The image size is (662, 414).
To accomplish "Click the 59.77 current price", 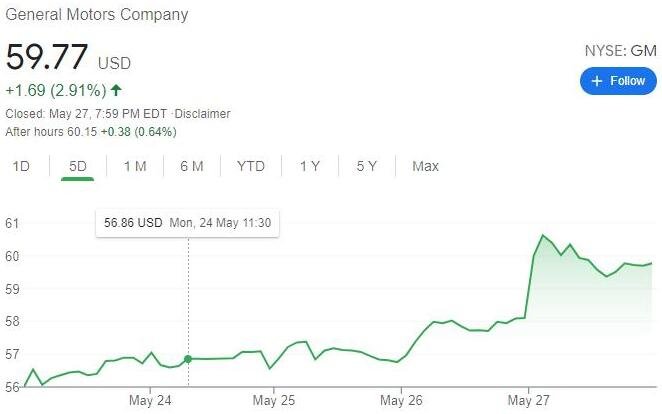I will 48,58.
